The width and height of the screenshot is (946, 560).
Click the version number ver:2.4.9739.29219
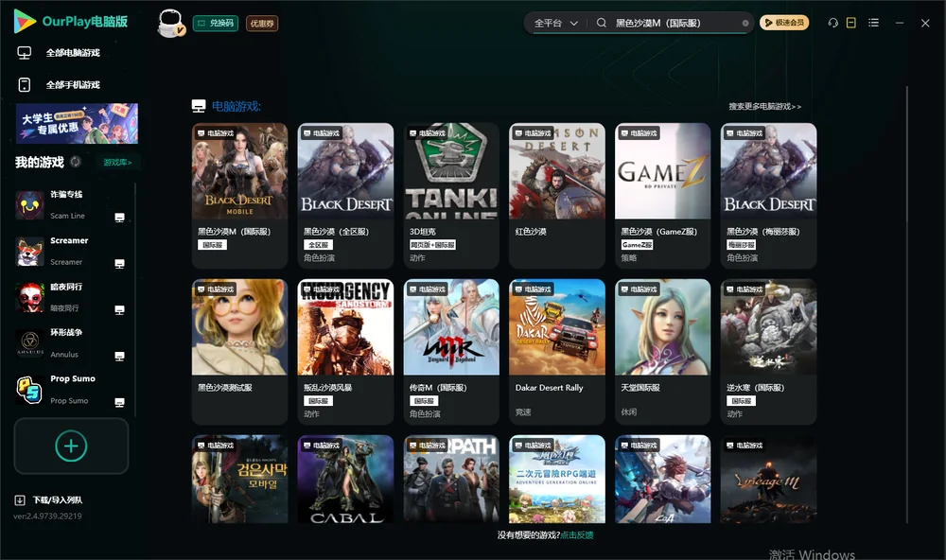tap(47, 516)
